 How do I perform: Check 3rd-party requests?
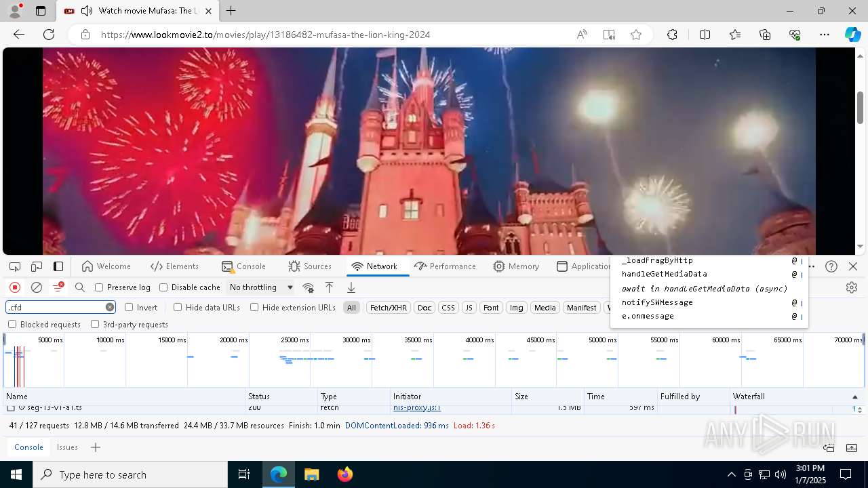[95, 324]
